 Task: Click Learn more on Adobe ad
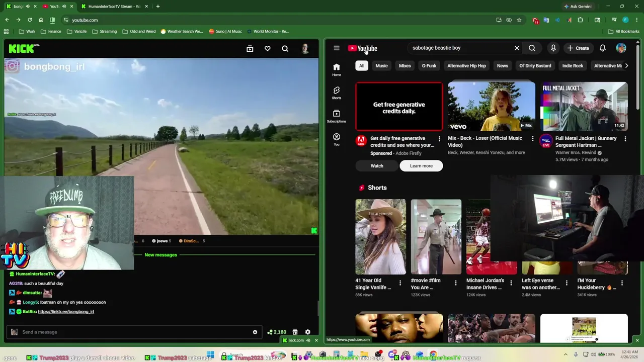(421, 166)
